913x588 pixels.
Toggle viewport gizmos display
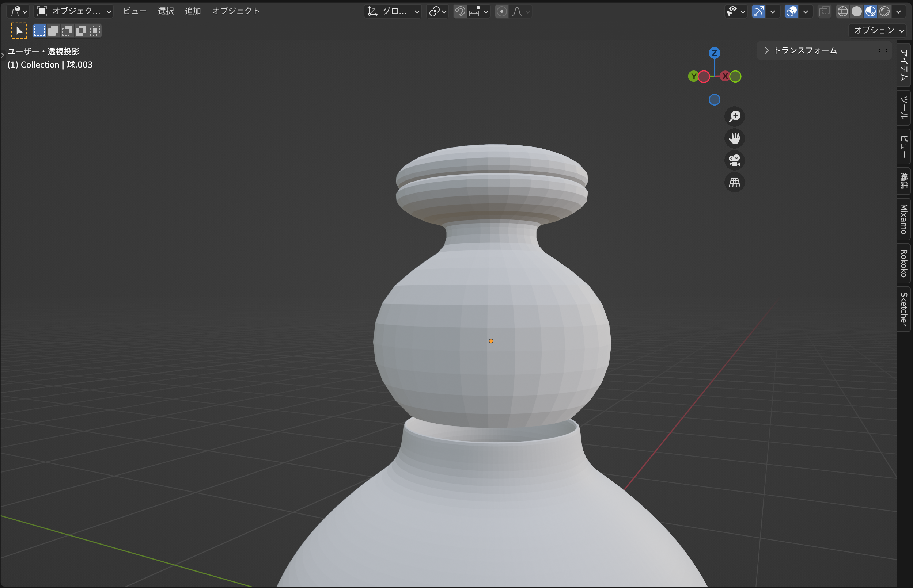(758, 11)
